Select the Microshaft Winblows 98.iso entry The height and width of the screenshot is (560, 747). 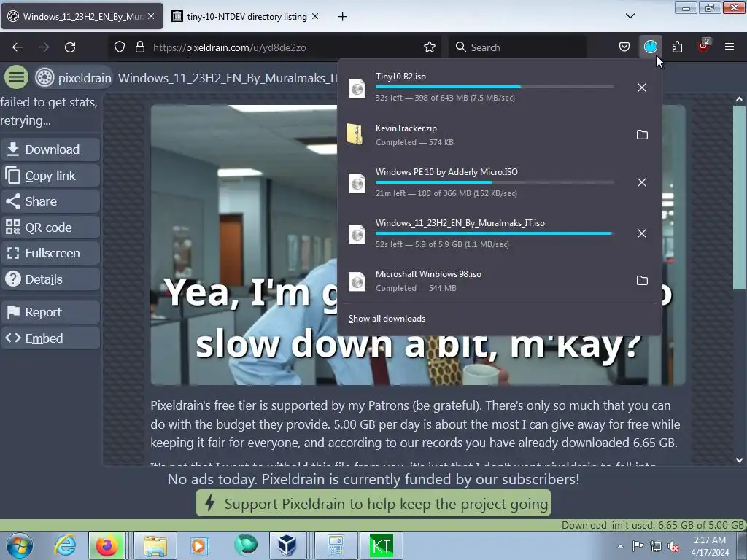[x=484, y=281]
